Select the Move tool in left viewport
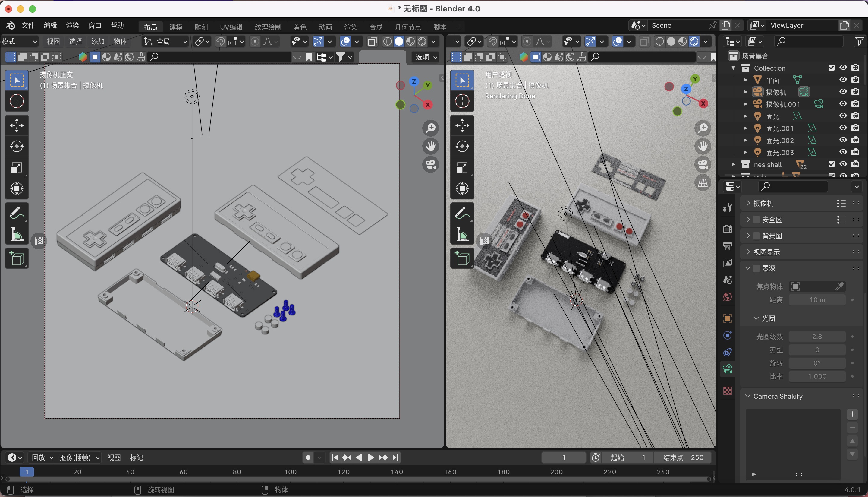 pyautogui.click(x=17, y=125)
